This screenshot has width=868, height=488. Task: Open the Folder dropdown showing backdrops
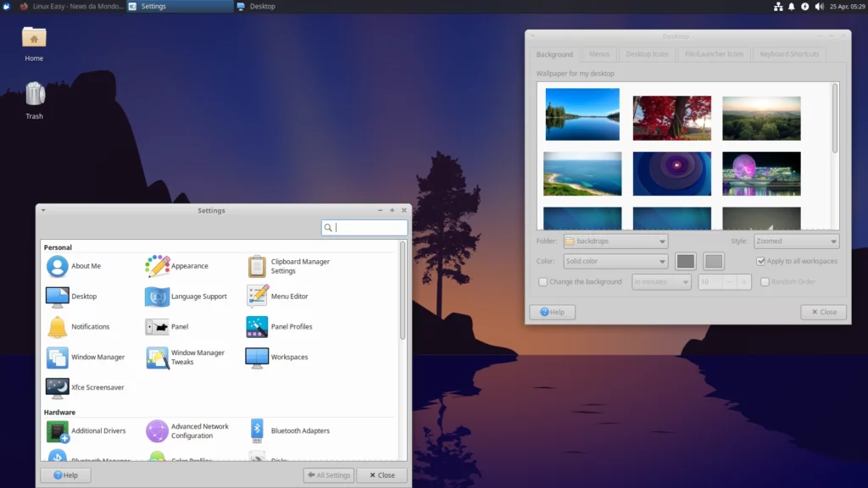[615, 241]
